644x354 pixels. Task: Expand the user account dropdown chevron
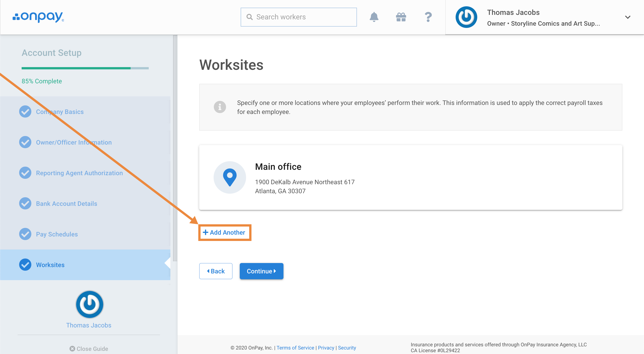[x=628, y=17]
